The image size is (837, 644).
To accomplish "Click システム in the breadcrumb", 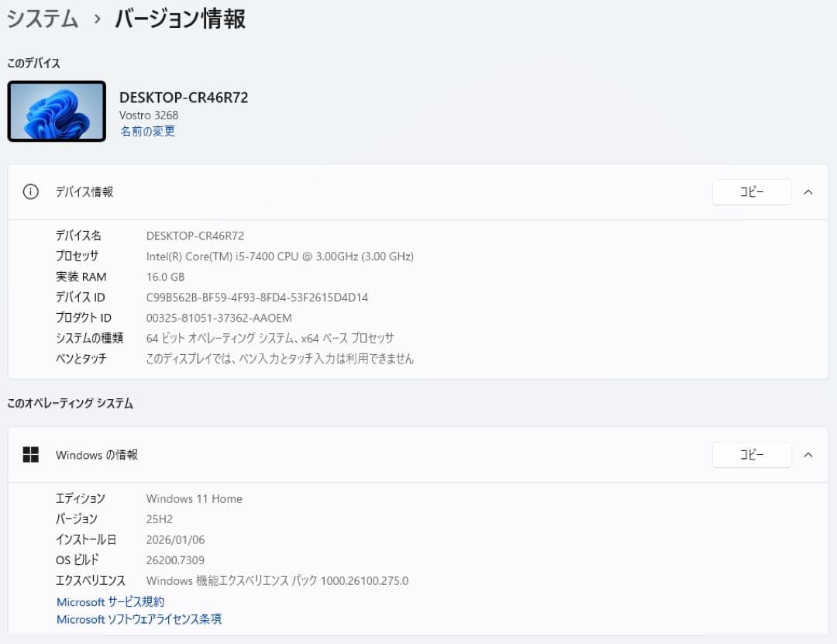I will pos(43,19).
